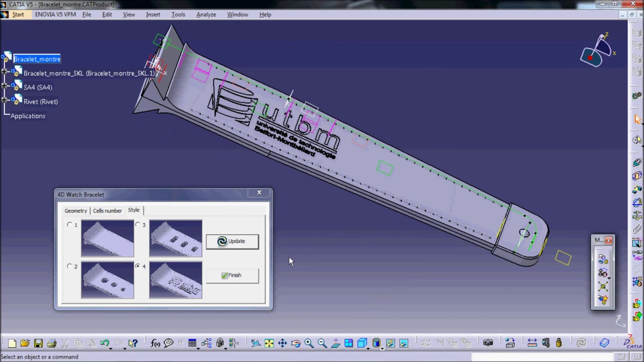This screenshot has width=644, height=362.
Task: Select style radio option 2
Action: [x=69, y=266]
